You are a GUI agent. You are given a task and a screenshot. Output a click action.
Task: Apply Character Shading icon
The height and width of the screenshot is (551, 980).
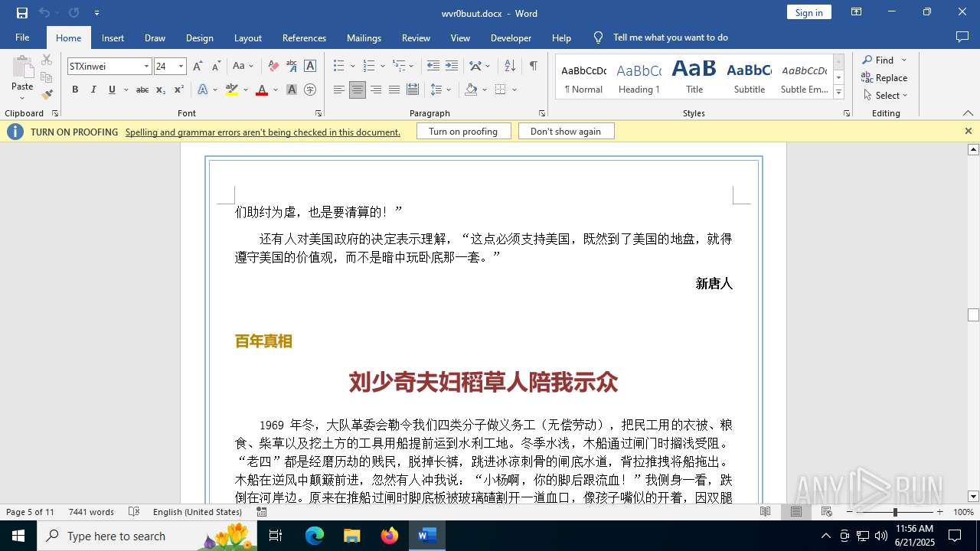point(292,90)
